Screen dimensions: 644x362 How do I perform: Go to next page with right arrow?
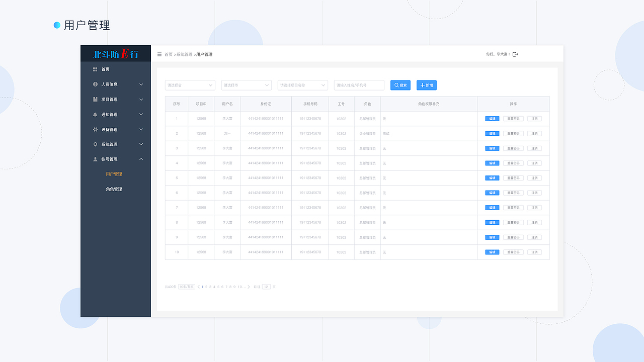(x=249, y=287)
